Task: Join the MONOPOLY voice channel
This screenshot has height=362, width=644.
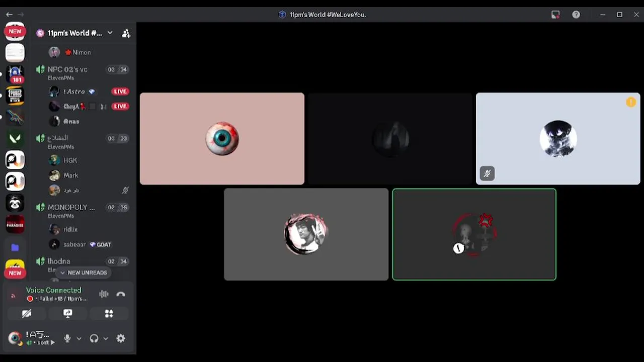Action: pyautogui.click(x=83, y=211)
